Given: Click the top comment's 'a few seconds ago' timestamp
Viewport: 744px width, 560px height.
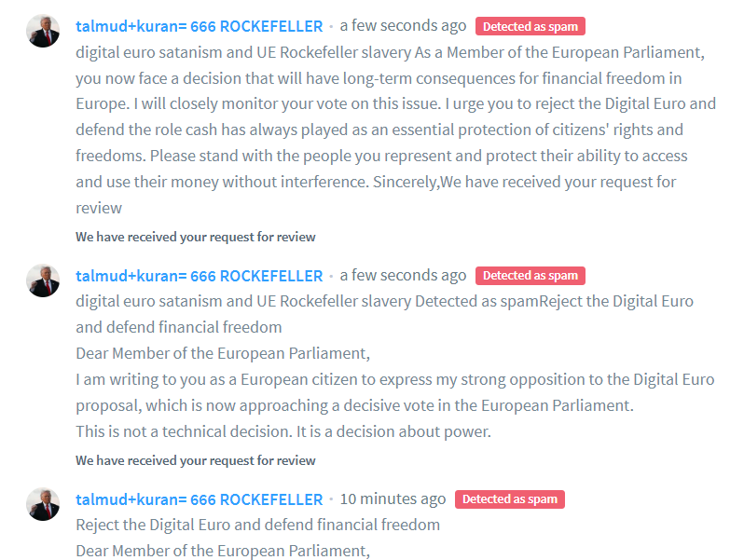Looking at the screenshot, I should (x=403, y=26).
